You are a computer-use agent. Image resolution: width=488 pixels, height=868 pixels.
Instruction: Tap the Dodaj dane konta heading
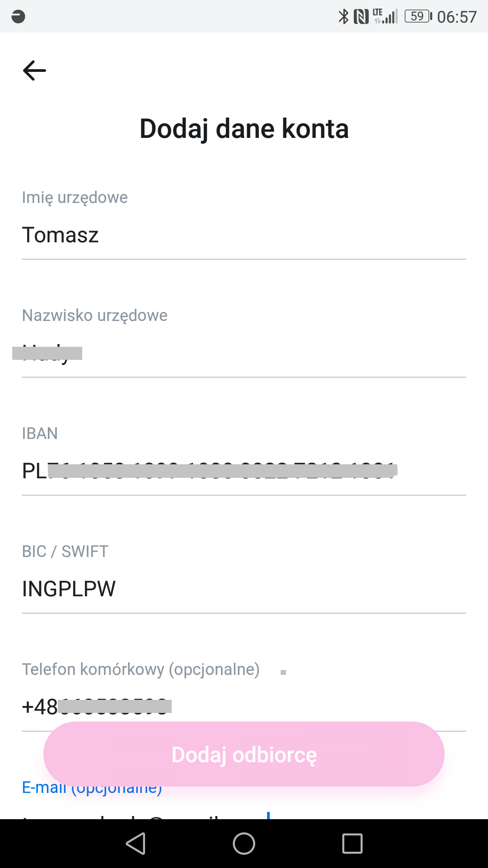(244, 129)
